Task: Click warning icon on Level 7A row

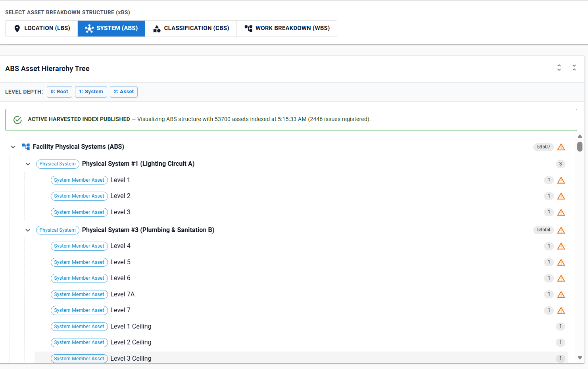Action: (x=561, y=295)
